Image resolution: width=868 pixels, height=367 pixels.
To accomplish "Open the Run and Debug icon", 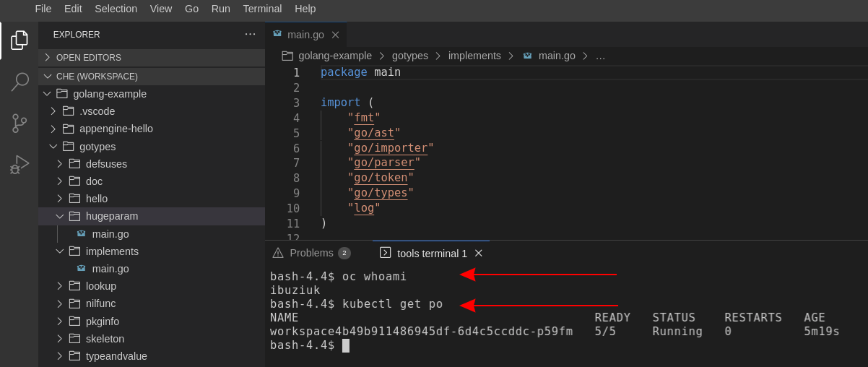I will [19, 164].
